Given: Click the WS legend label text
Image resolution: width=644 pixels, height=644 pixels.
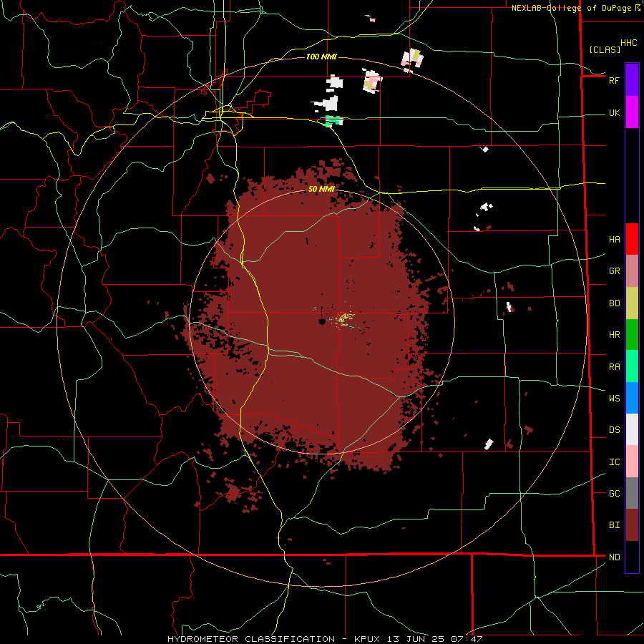Looking at the screenshot, I should (615, 399).
